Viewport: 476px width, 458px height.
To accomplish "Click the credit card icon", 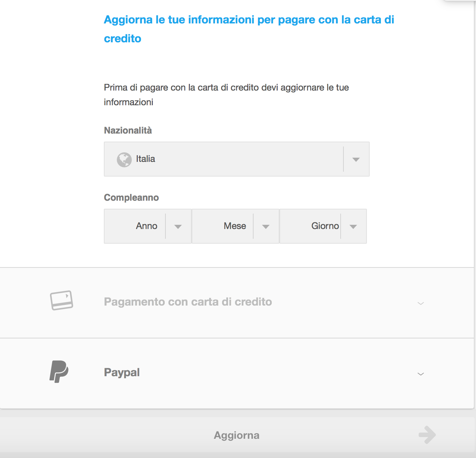I will click(x=62, y=300).
